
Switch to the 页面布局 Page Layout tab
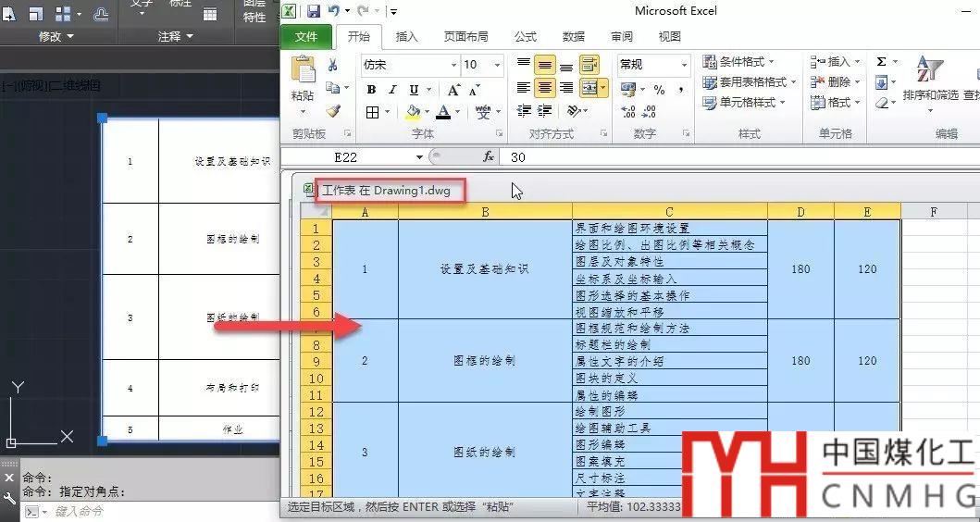pos(465,37)
